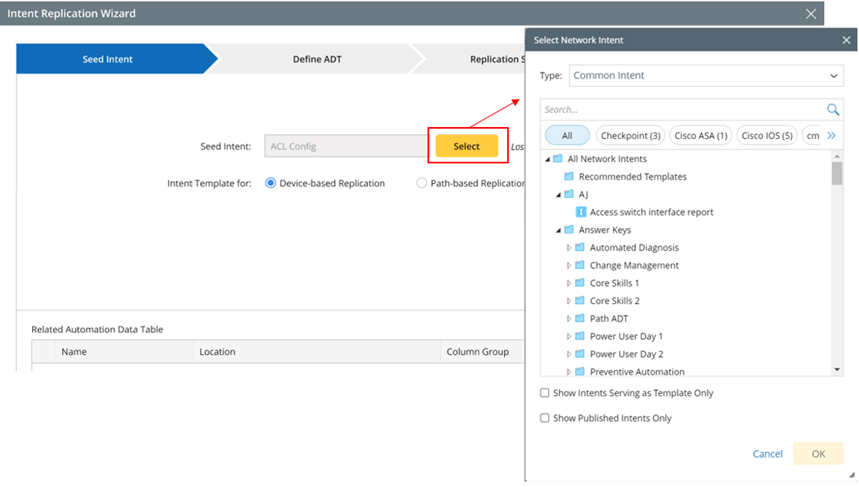Image resolution: width=859 pixels, height=487 pixels.
Task: Filter intents by Cisco IOS (5)
Action: coord(767,136)
